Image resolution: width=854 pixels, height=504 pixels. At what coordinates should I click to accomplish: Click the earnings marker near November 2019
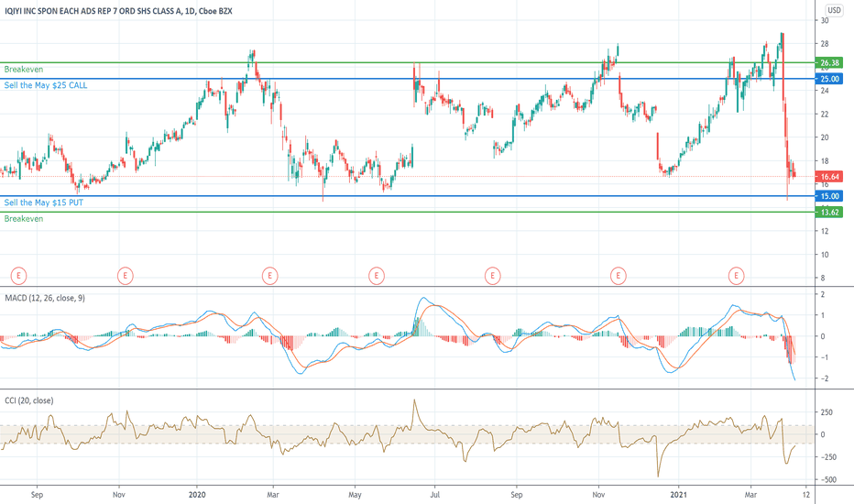click(126, 276)
